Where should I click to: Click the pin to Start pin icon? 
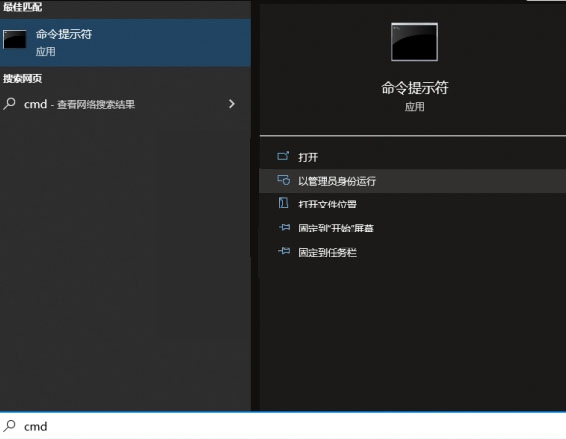pos(284,227)
